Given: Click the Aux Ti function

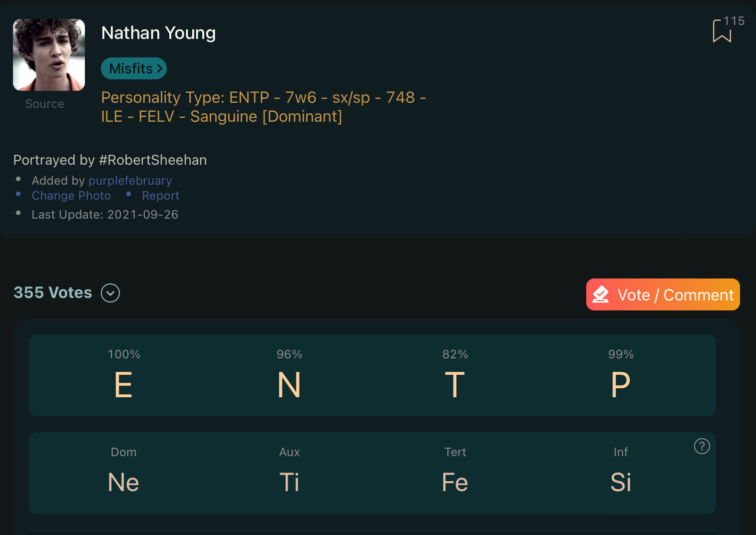Looking at the screenshot, I should point(289,471).
